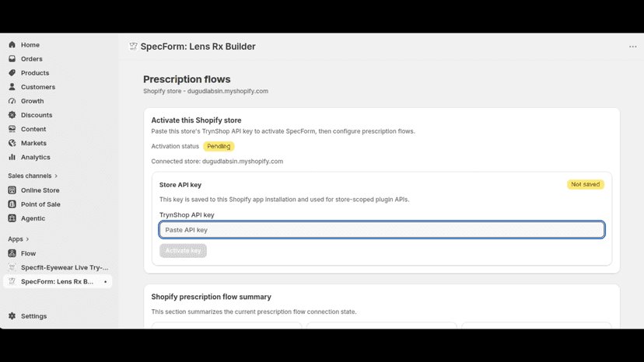
Task: Click the Apps heading label
Action: point(16,238)
